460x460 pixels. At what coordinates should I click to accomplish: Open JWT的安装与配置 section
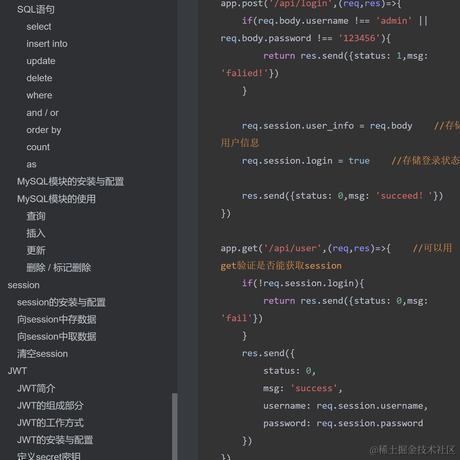[x=55, y=440]
